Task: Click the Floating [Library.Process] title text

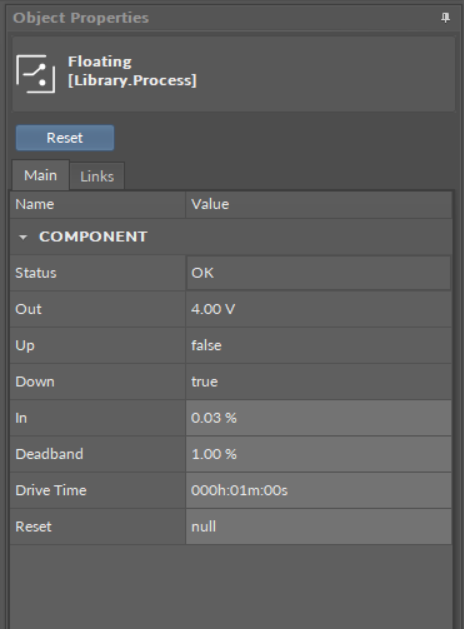Action: [132, 71]
